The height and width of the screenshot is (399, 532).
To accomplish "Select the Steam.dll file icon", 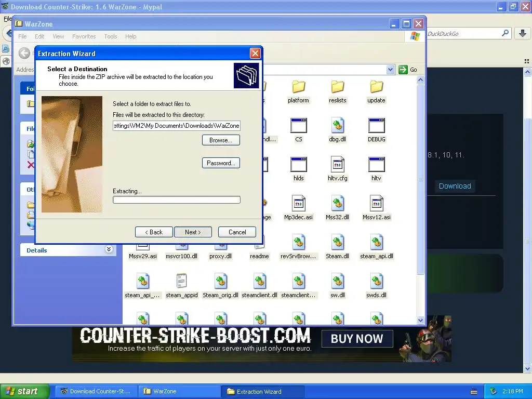I will [x=337, y=242].
